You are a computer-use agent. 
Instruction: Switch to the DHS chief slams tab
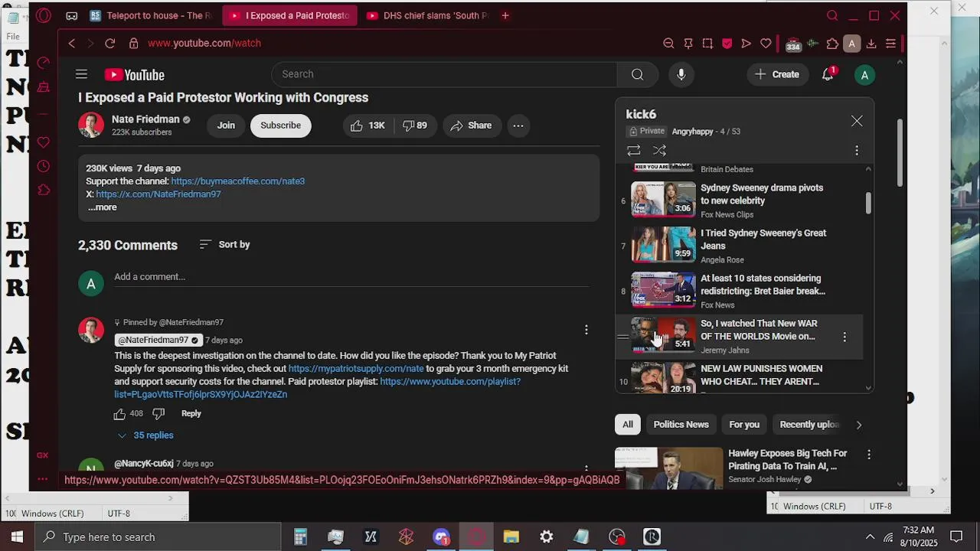[429, 15]
